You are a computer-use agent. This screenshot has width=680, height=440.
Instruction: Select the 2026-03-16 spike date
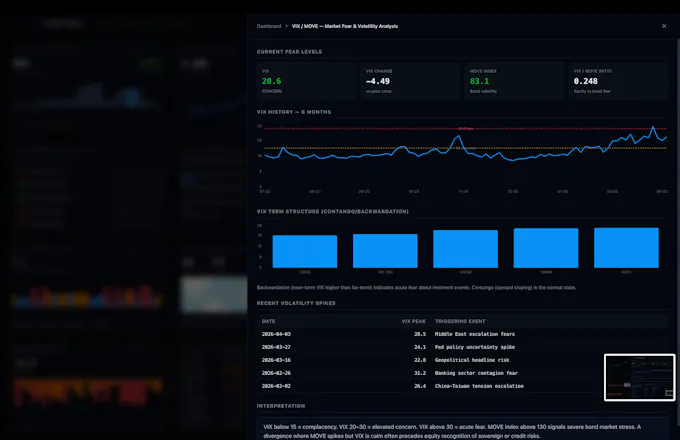pos(276,360)
